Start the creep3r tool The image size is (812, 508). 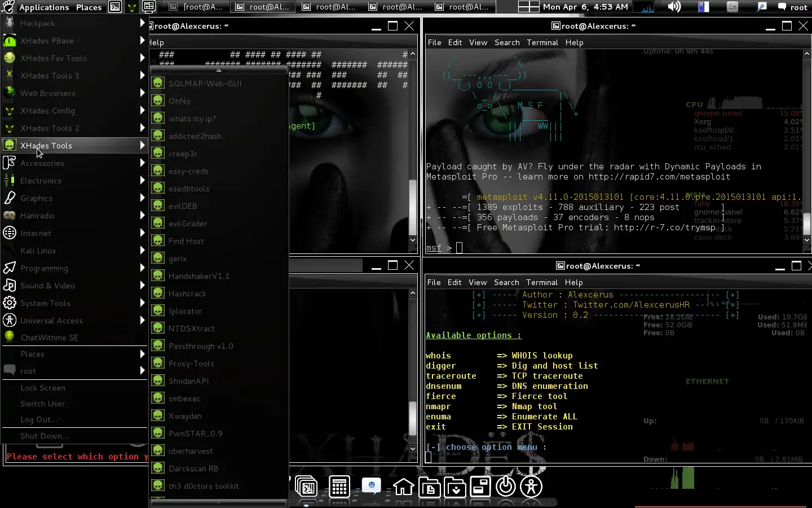[x=219, y=153]
